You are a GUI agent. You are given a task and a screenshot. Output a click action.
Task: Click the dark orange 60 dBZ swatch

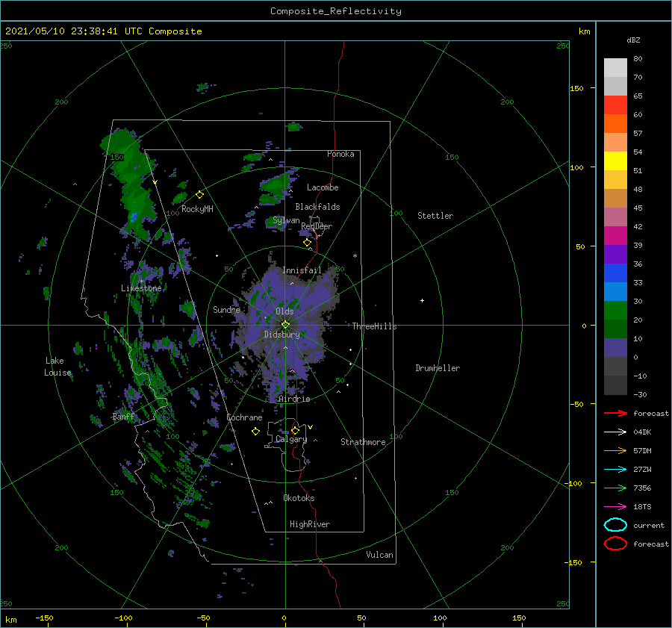tap(615, 123)
